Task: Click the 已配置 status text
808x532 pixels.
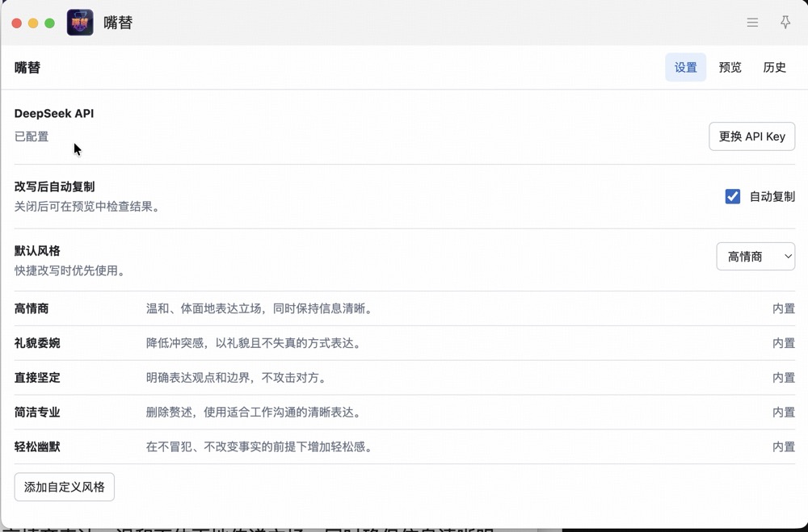Action: [32, 136]
